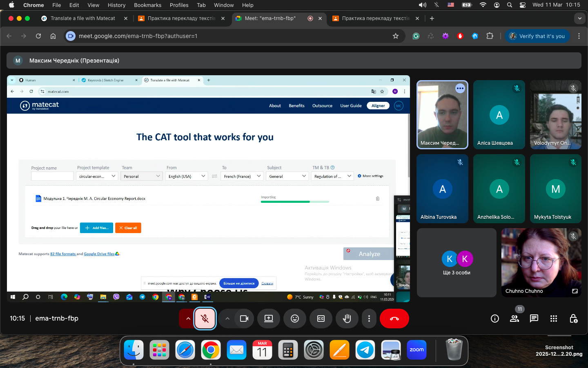Click Verify that it's you button
The height and width of the screenshot is (368, 588).
pos(537,36)
